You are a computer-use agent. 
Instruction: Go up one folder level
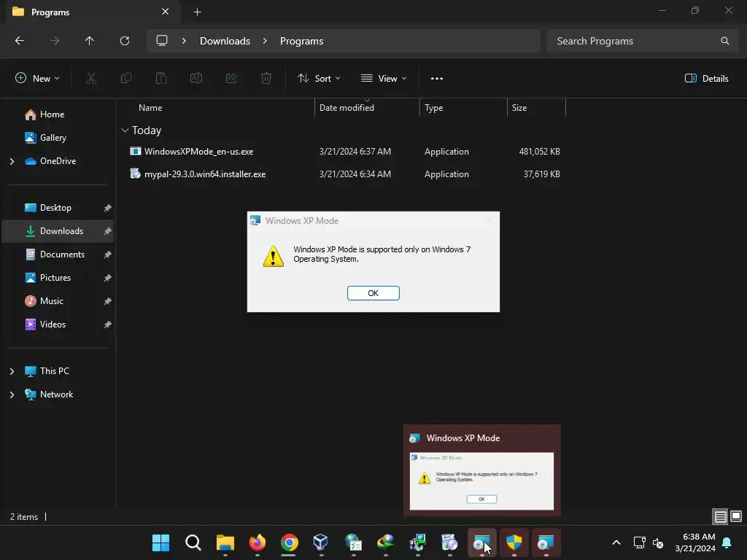point(89,41)
